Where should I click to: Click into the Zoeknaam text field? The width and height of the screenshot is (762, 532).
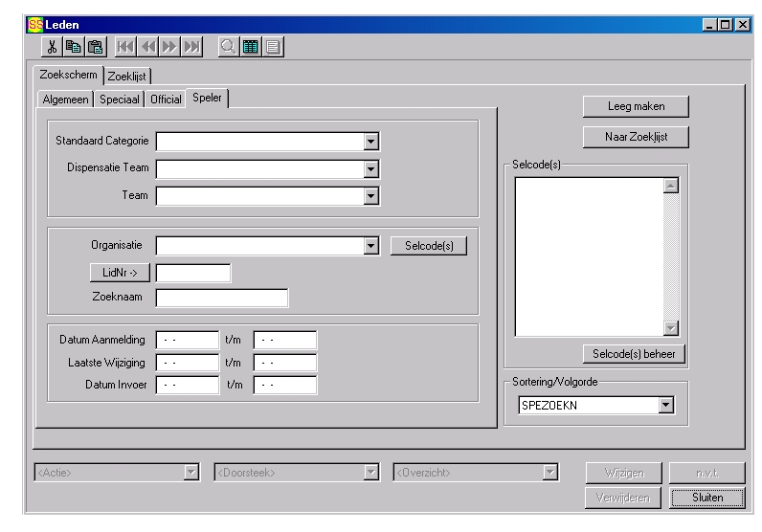[222, 299]
